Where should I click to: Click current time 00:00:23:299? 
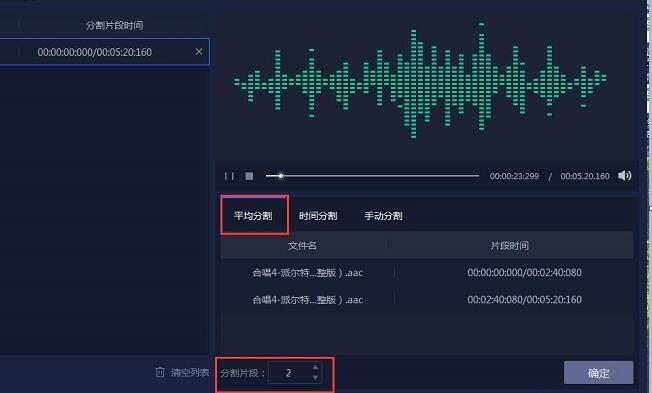tap(514, 176)
